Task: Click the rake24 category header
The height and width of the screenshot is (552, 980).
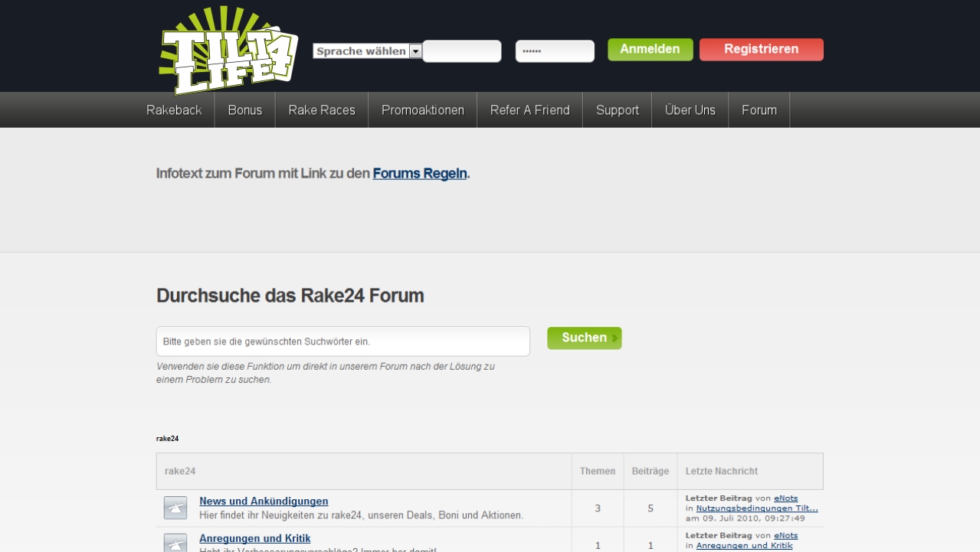Action: [180, 472]
